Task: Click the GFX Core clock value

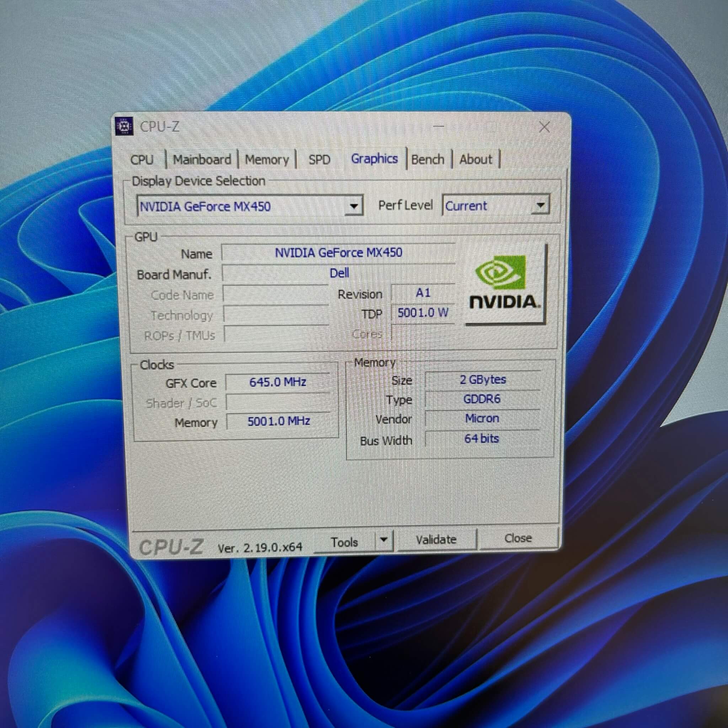Action: pos(278,382)
